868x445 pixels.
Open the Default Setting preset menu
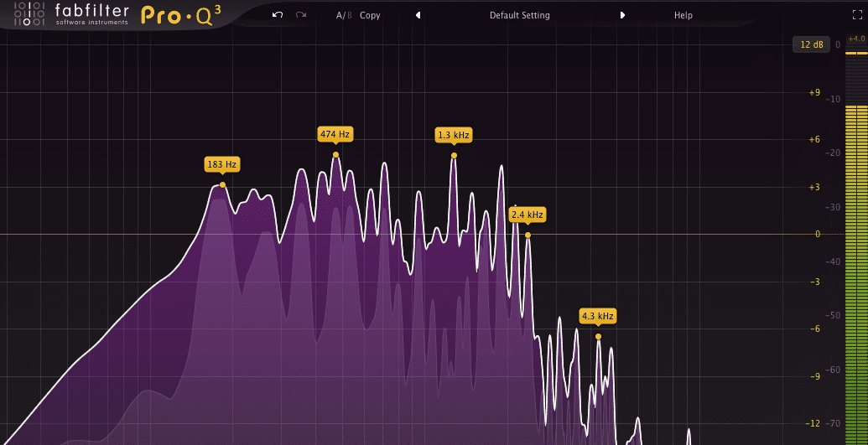click(x=519, y=15)
